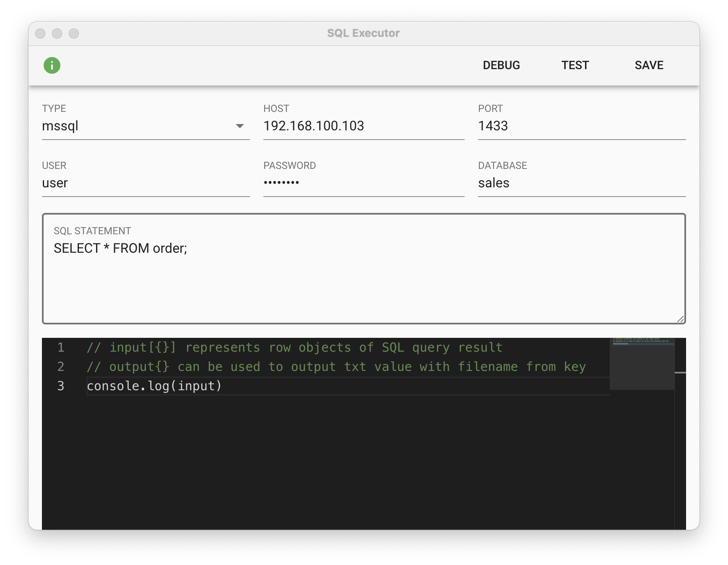Screen dimensions: 728x565
Task: Click the green info icon
Action: [52, 65]
